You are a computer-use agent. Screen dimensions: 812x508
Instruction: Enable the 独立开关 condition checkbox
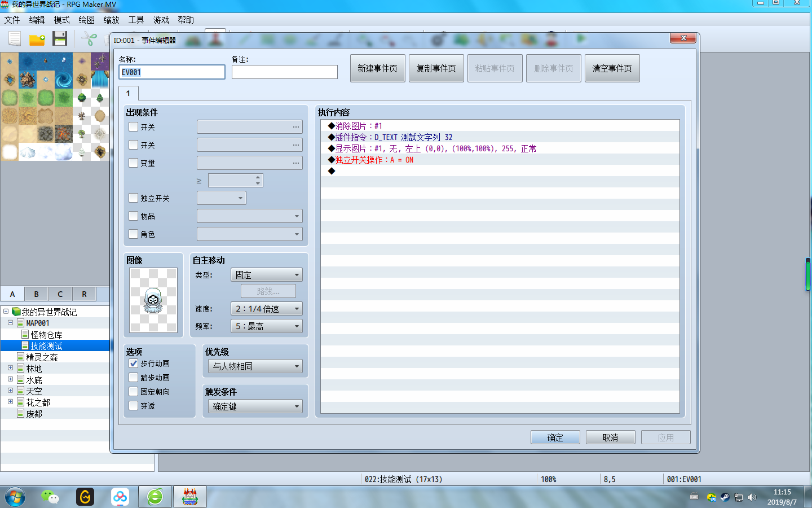(x=134, y=198)
